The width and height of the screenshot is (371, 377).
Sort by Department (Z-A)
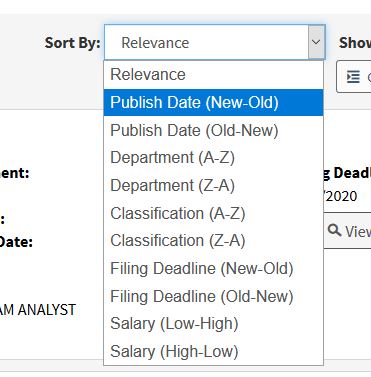click(x=213, y=185)
